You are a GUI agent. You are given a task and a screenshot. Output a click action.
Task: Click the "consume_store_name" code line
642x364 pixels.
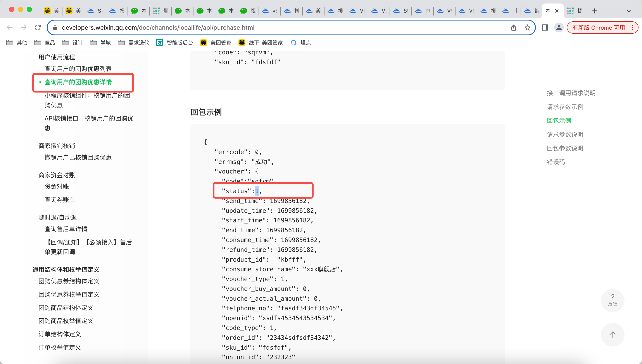pos(282,269)
